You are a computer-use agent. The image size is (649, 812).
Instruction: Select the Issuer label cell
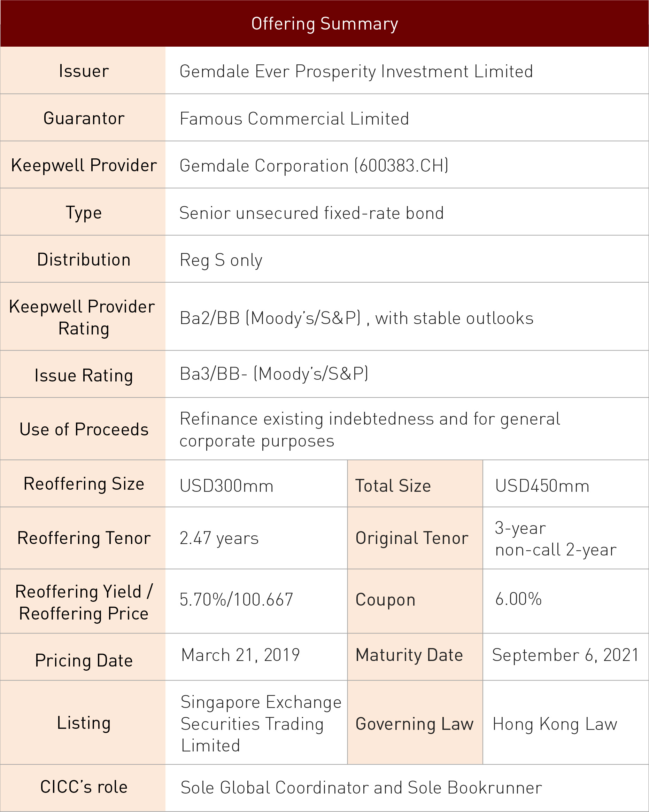tap(83, 70)
